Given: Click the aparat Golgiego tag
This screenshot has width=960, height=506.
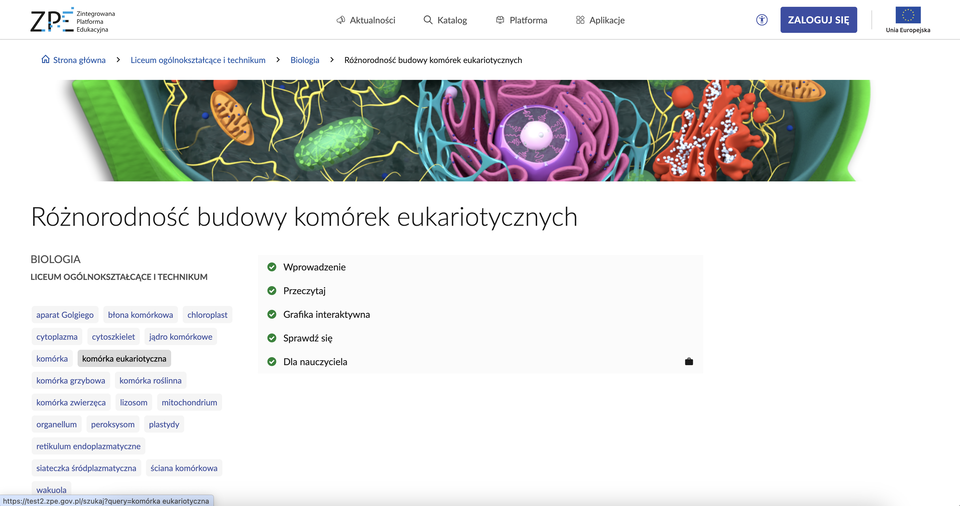Looking at the screenshot, I should coord(65,314).
